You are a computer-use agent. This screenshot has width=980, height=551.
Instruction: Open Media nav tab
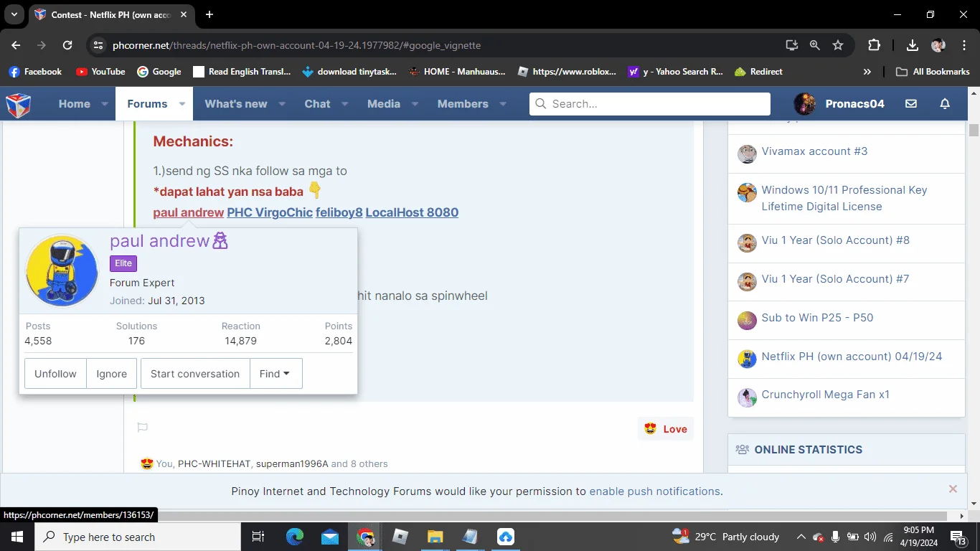point(384,104)
